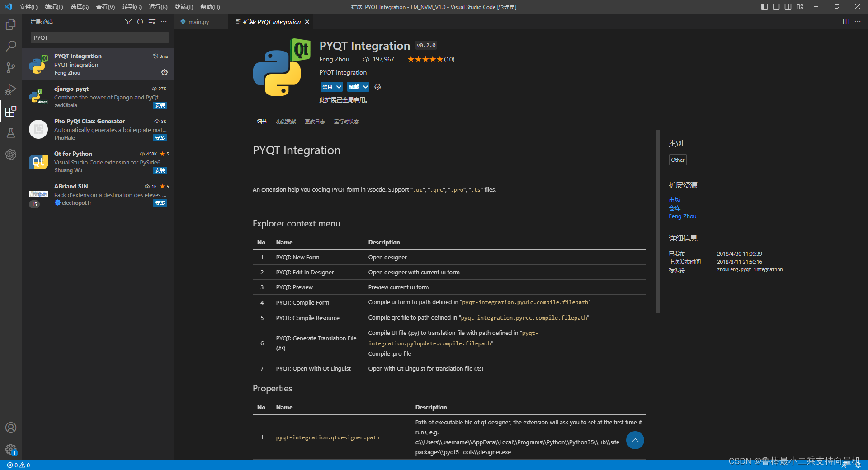Viewport: 868px width, 470px height.
Task: Expand the dropdown arrow next to 禁用
Action: pyautogui.click(x=339, y=87)
